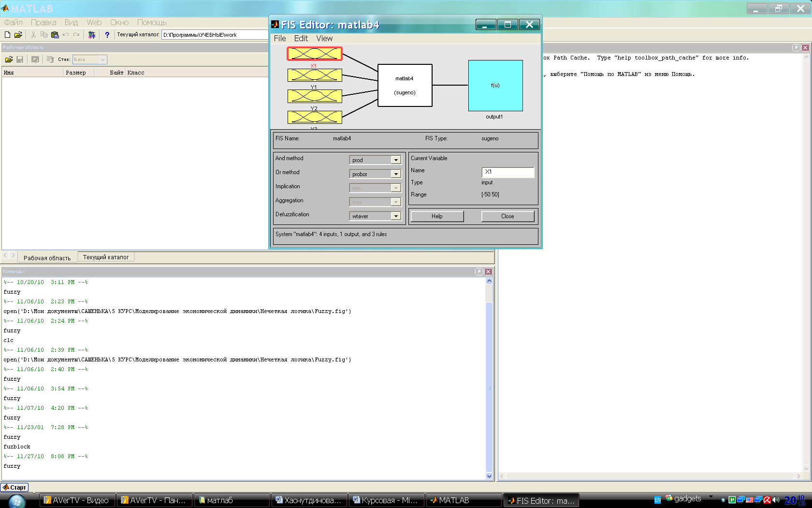Expand the Defuzzification dropdown
Screen dimensions: 812x508
396,216
